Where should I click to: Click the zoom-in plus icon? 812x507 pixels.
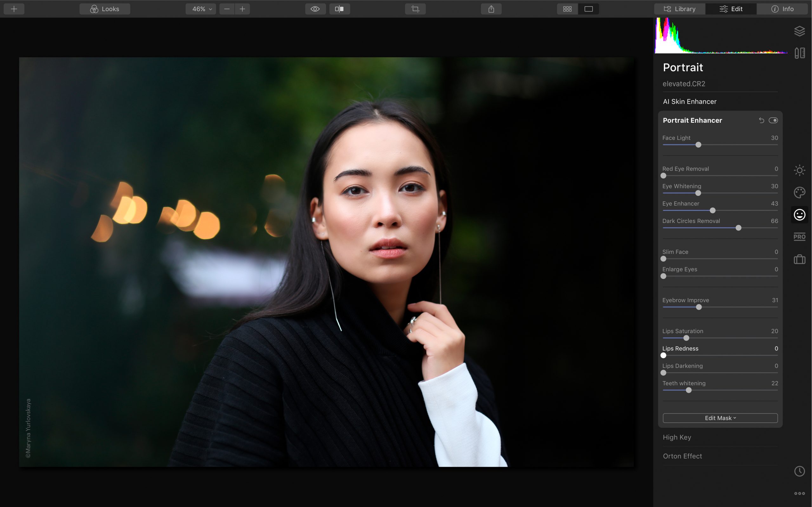[x=242, y=9]
